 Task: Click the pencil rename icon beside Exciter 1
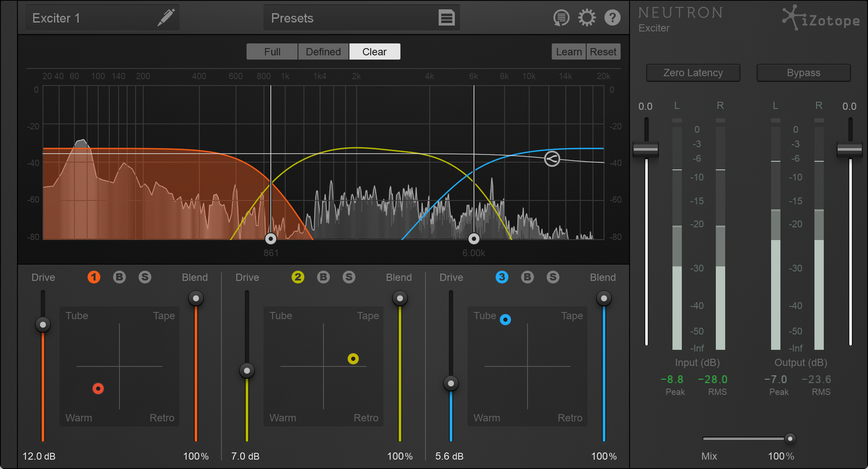(x=166, y=18)
